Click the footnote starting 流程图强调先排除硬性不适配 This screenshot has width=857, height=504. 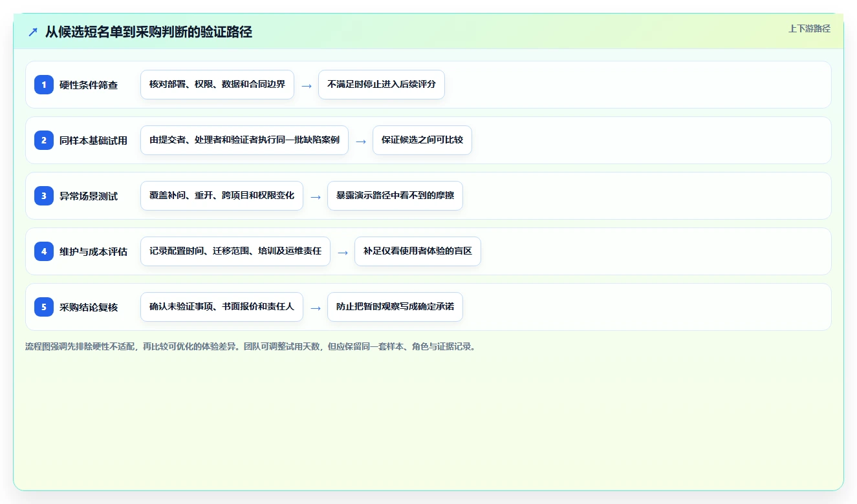pos(252,346)
